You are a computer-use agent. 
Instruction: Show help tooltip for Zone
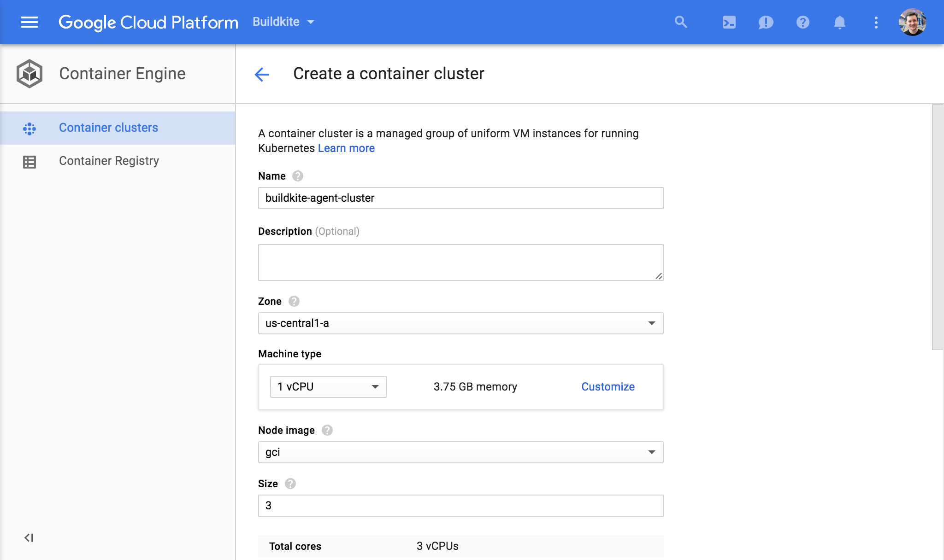(294, 301)
